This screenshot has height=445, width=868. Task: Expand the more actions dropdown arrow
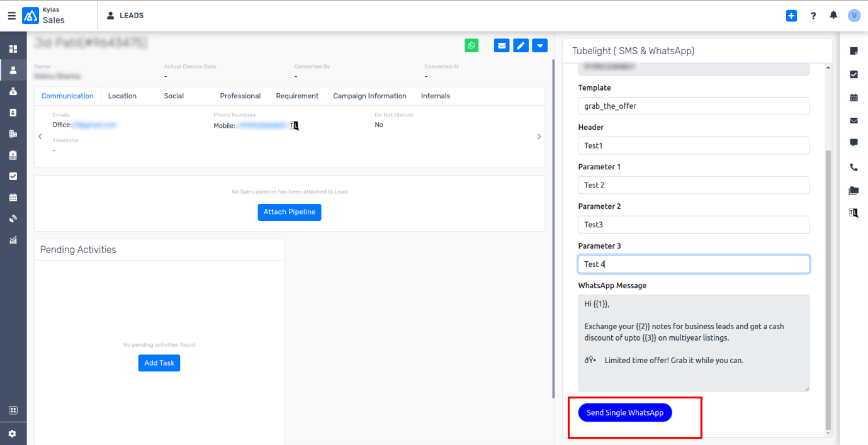tap(539, 45)
